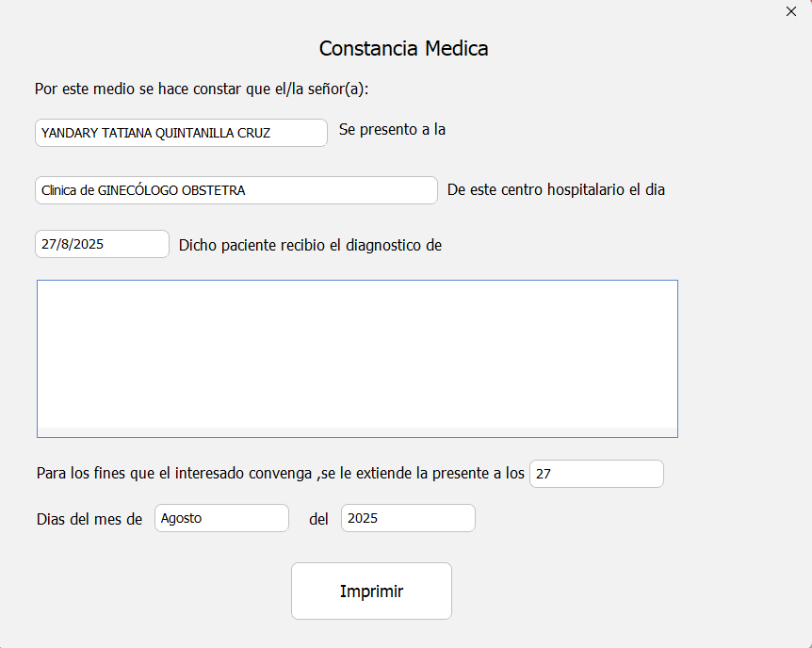Image resolution: width=812 pixels, height=648 pixels.
Task: Click the hospital field above De este centro hospitalario
Action: tap(235, 190)
